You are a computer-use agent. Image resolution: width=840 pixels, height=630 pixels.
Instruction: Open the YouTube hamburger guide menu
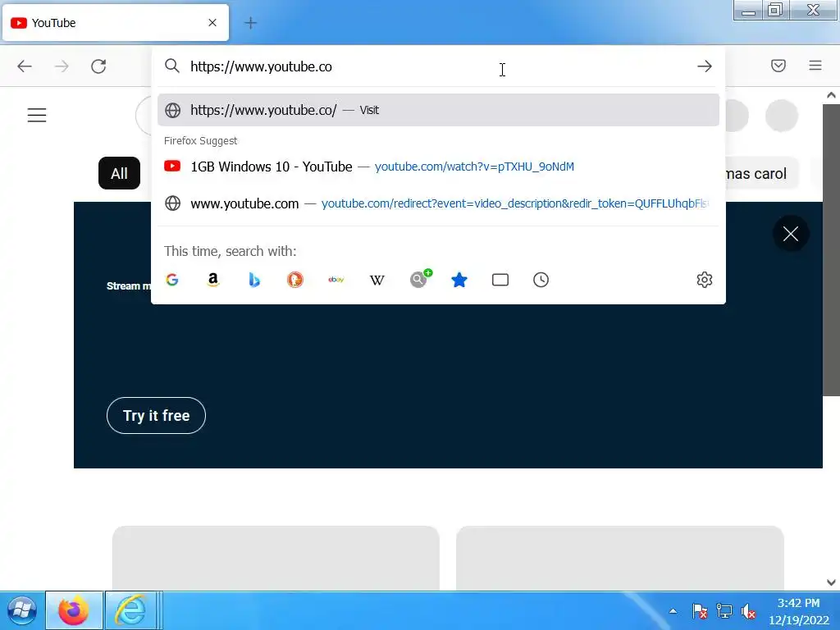tap(37, 115)
